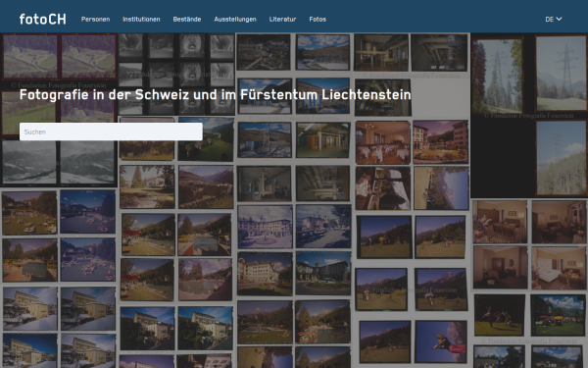
Task: Click the fotoCH logo
Action: [43, 20]
